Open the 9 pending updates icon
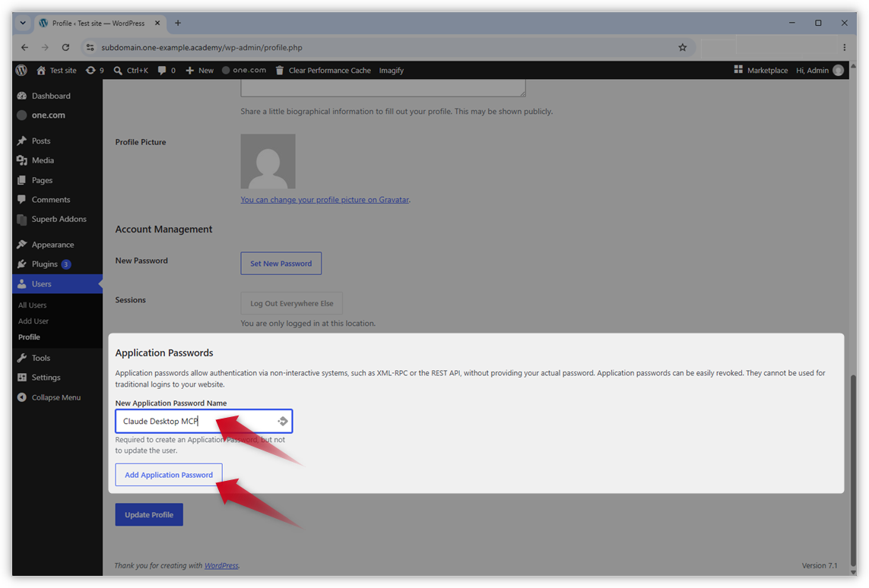This screenshot has width=869, height=588. click(95, 71)
